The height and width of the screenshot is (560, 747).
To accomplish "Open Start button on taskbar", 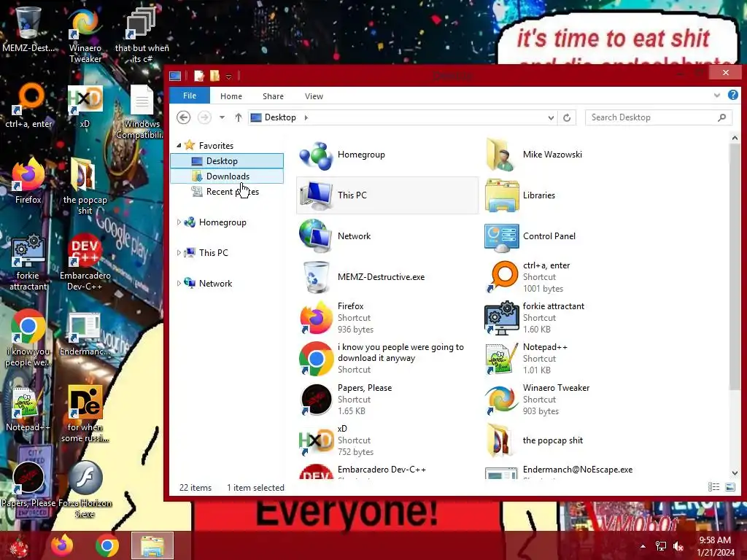I will (19, 546).
